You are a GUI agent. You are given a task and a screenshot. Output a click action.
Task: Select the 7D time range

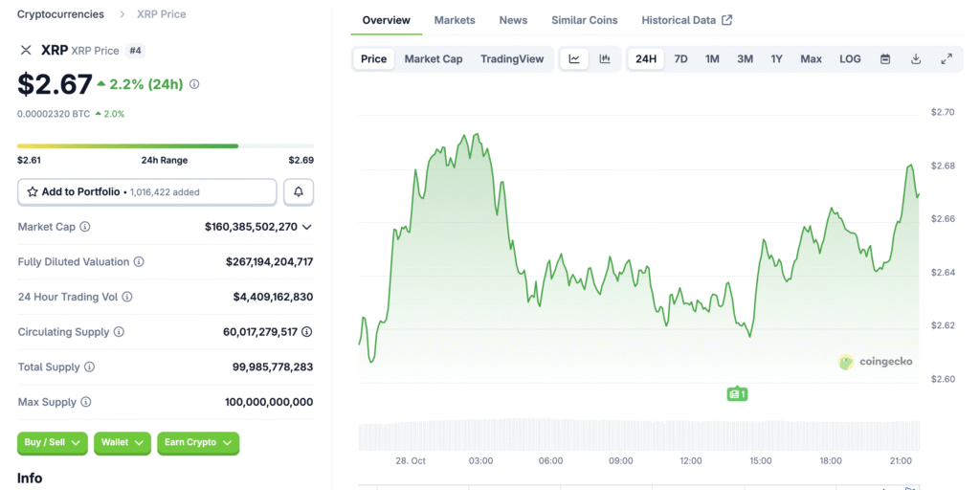[680, 59]
